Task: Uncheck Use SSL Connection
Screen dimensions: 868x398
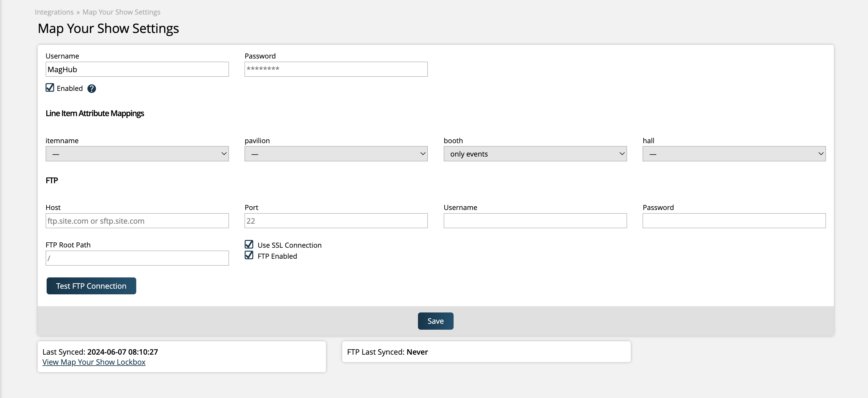Action: 249,244
